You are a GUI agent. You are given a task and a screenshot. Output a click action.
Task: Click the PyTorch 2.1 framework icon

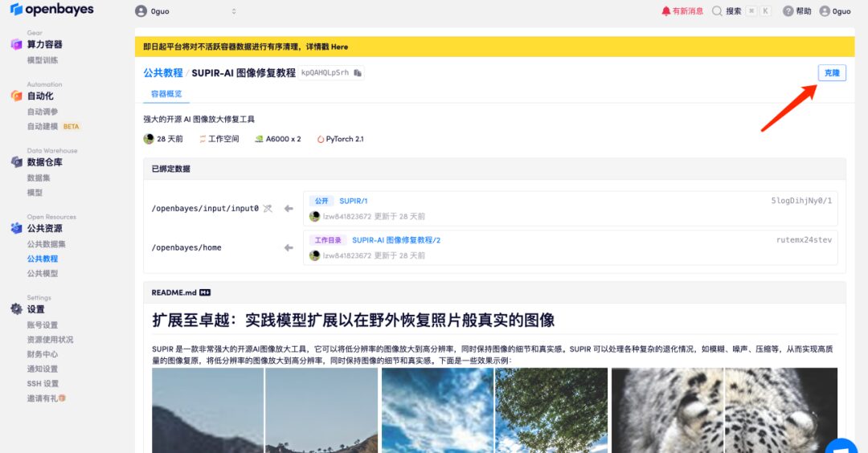(320, 139)
